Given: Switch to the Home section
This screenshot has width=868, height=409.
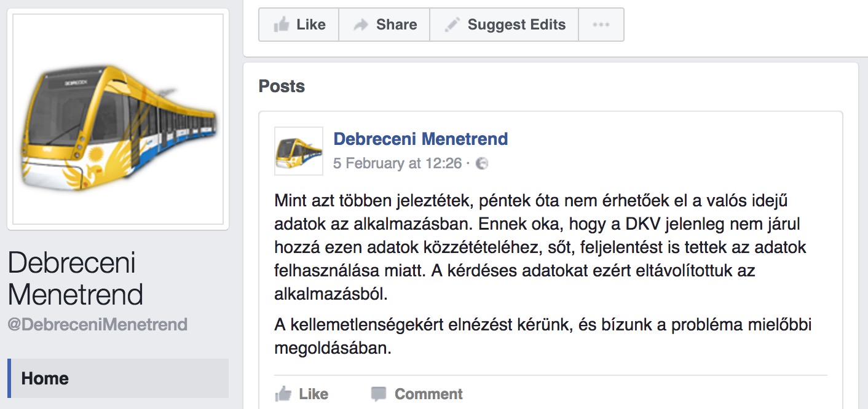Looking at the screenshot, I should pyautogui.click(x=44, y=378).
